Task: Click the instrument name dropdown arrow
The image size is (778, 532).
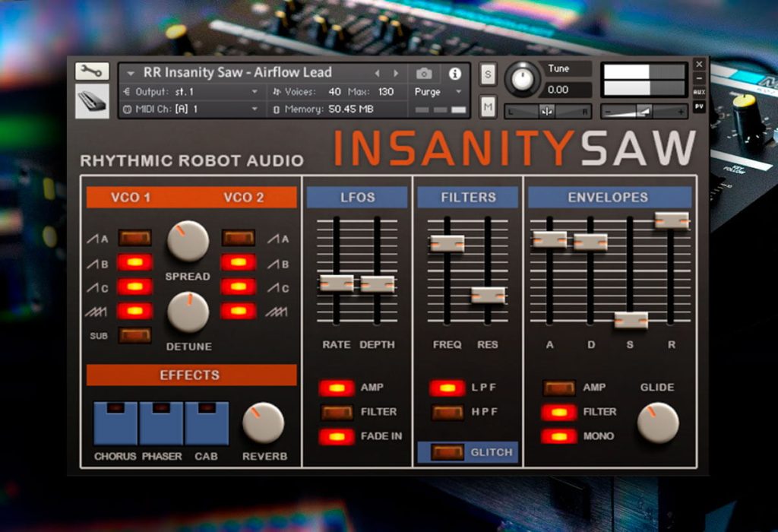Action: pyautogui.click(x=131, y=74)
